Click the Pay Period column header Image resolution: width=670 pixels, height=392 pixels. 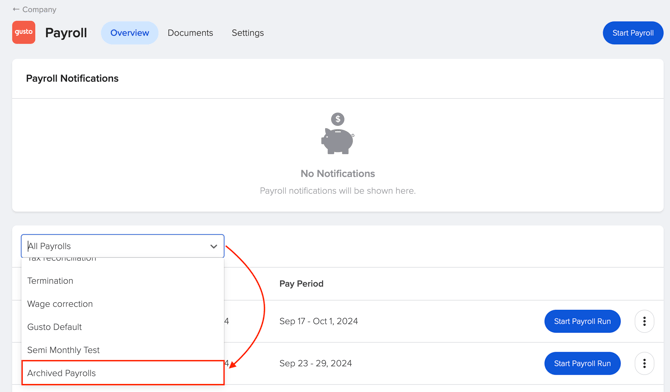[301, 284]
